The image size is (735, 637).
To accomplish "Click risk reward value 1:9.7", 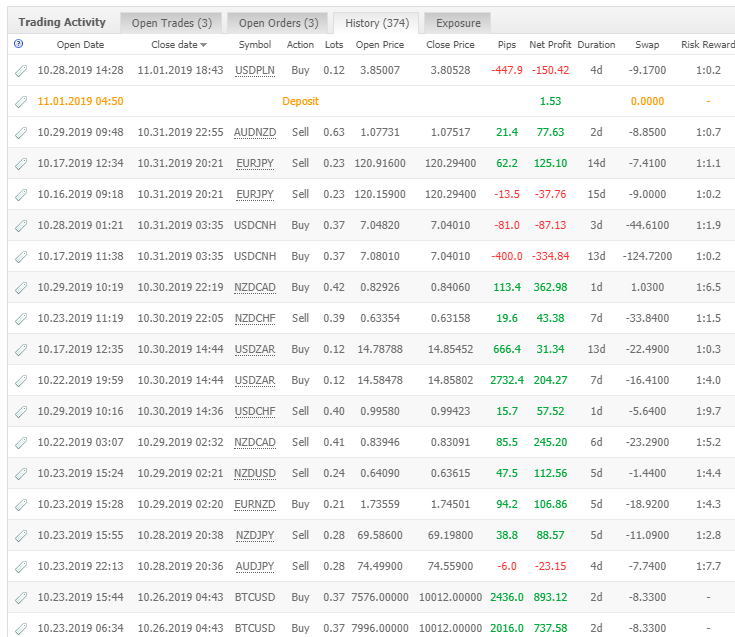I will tap(708, 411).
